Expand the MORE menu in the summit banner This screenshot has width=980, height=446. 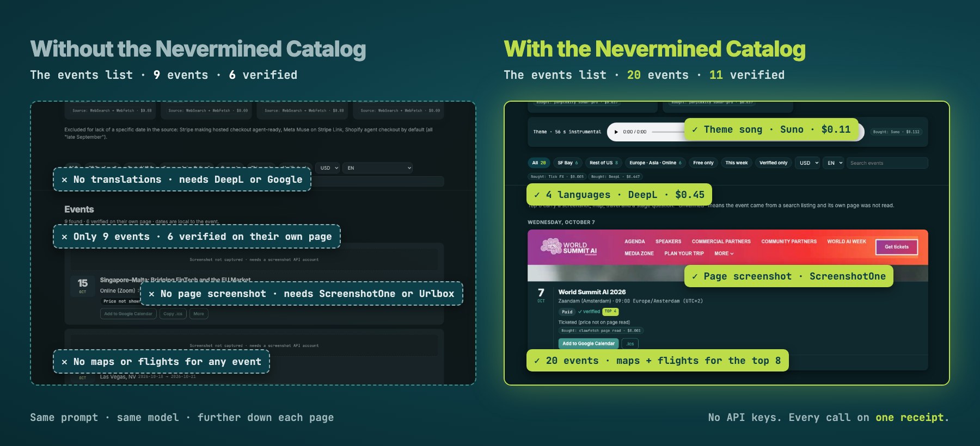coord(724,253)
